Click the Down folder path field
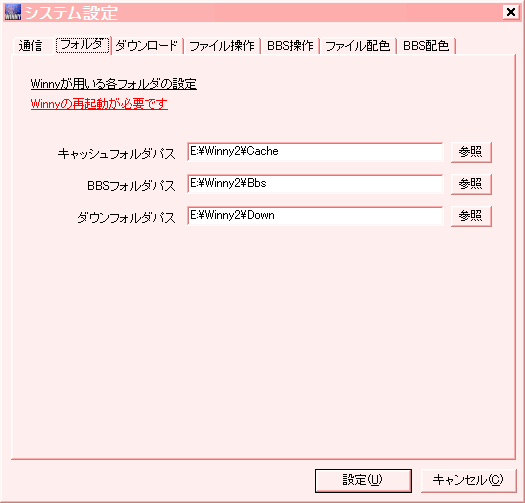Image resolution: width=525 pixels, height=503 pixels. point(315,216)
